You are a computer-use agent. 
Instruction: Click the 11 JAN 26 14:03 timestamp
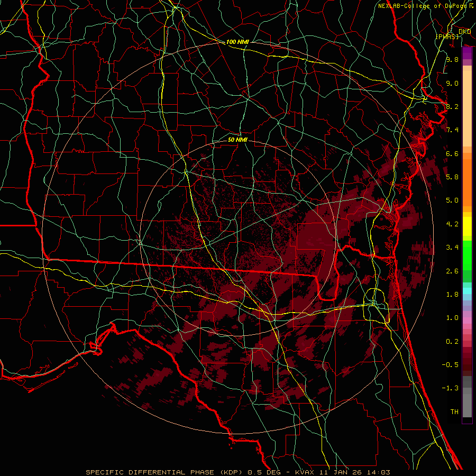(356, 472)
